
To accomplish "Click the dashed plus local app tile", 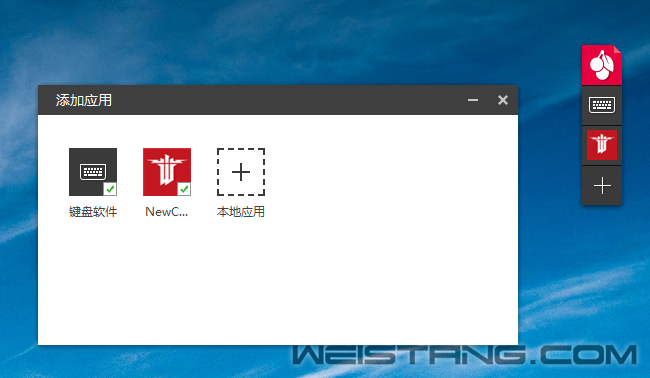I will [241, 172].
